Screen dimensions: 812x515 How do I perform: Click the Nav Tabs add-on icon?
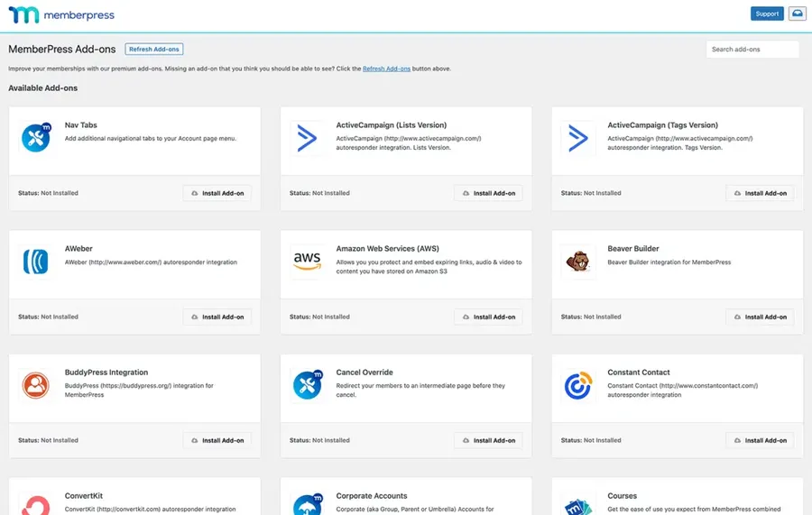[36, 138]
